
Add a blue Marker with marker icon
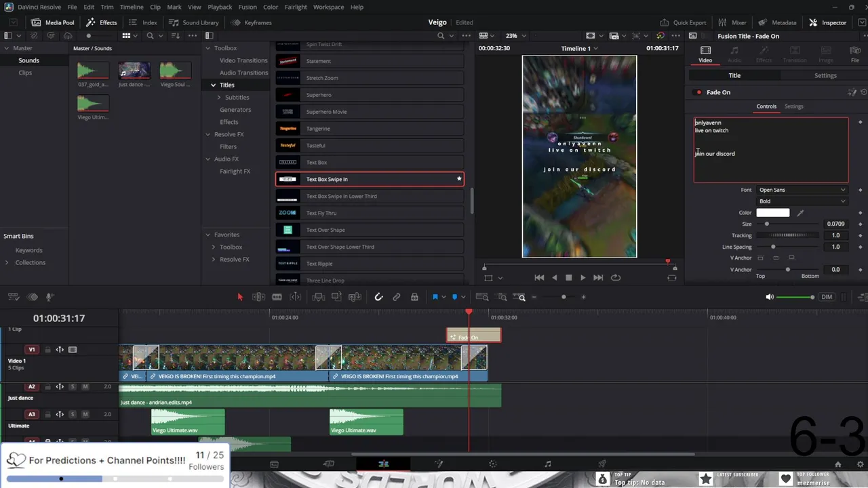tap(454, 297)
